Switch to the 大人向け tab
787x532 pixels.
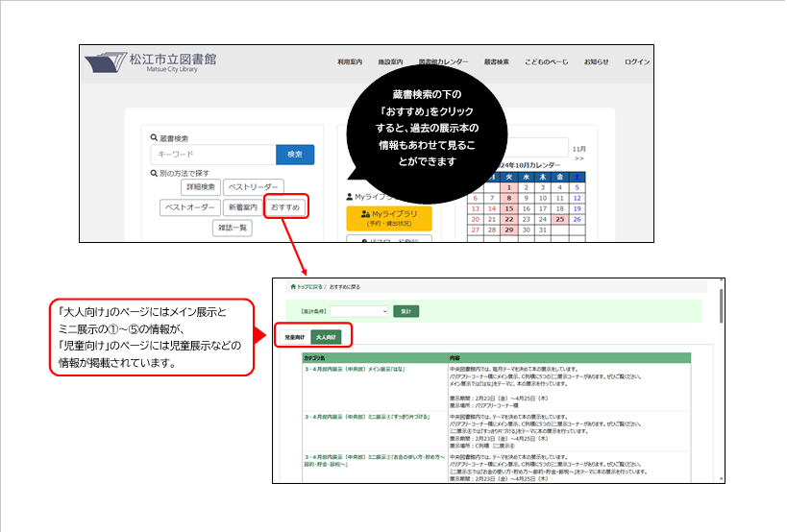pyautogui.click(x=327, y=337)
